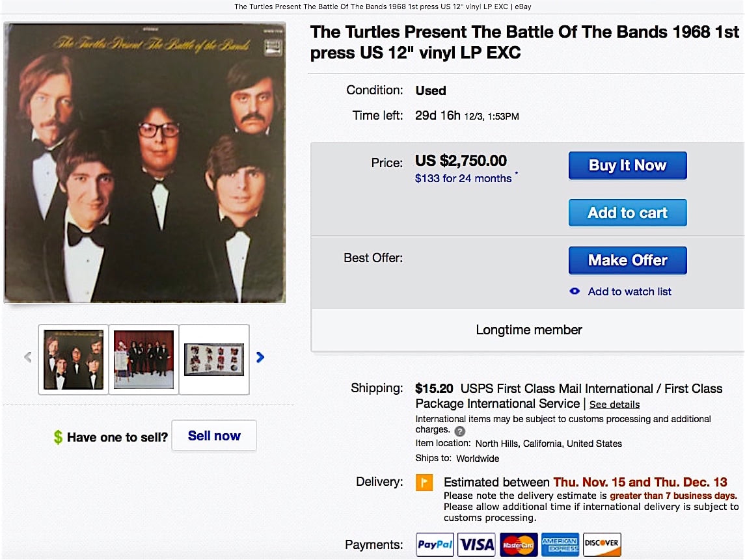Select the third gatefold thumbnail

point(214,360)
